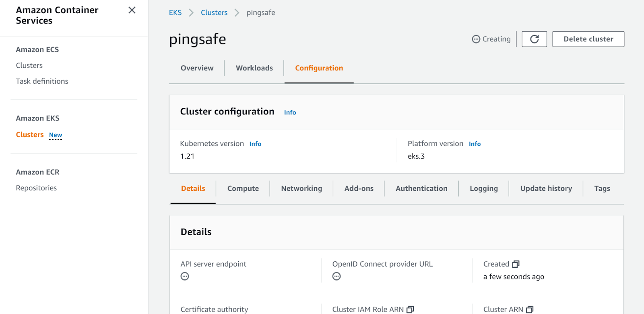Viewport: 644px width, 314px height.
Task: Navigate to Clusters breadcrumb link
Action: point(214,12)
